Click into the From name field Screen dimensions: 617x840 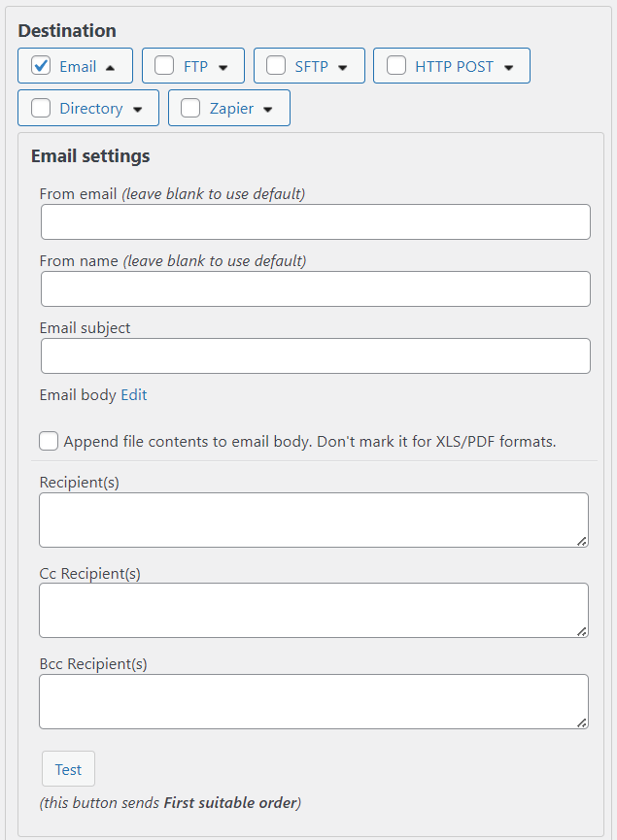pos(315,288)
